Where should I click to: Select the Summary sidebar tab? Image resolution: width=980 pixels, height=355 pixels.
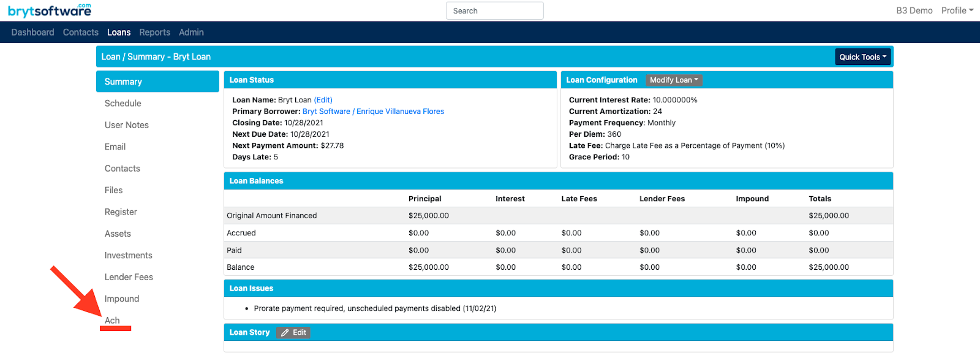[157, 82]
